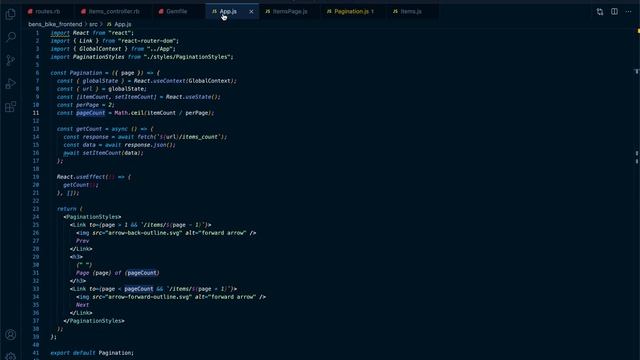Click 'perPage = 2' on line 10

click(95, 104)
